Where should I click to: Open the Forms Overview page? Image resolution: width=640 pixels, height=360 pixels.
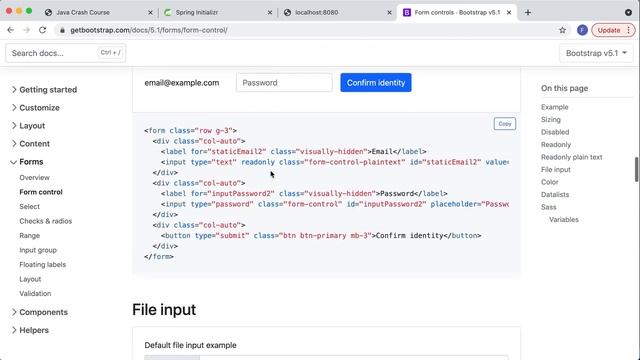click(34, 178)
